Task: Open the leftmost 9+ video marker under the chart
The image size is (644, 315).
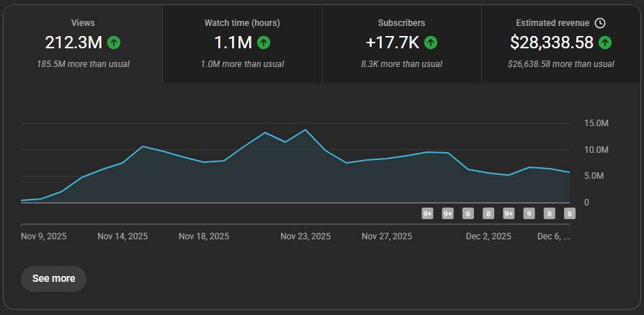Action: 428,214
